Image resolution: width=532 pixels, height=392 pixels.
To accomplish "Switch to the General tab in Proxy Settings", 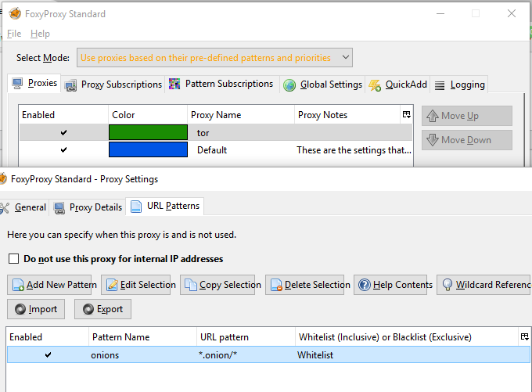I will click(x=23, y=207).
